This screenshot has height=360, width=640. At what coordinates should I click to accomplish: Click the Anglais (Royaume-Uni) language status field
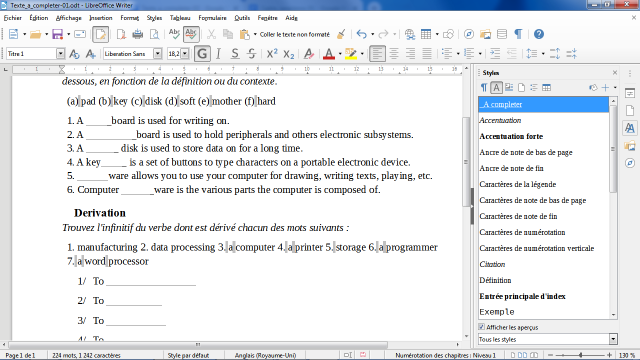[265, 355]
